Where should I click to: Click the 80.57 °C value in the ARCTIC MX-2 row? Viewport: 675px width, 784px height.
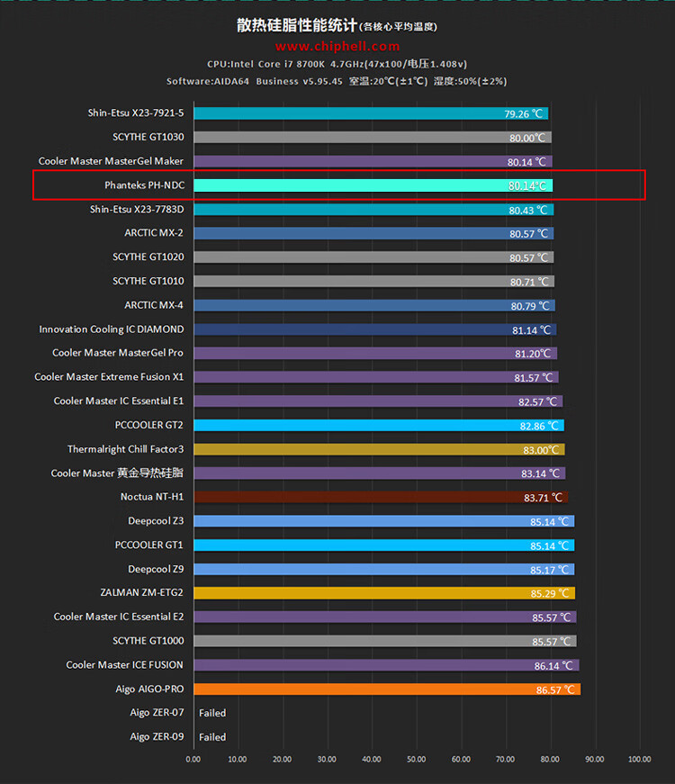pyautogui.click(x=529, y=234)
